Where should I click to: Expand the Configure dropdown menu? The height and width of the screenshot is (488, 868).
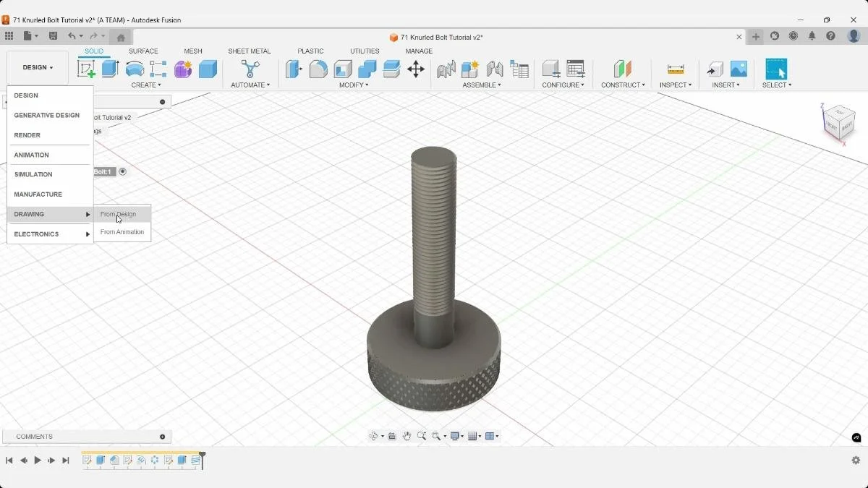[x=563, y=85]
